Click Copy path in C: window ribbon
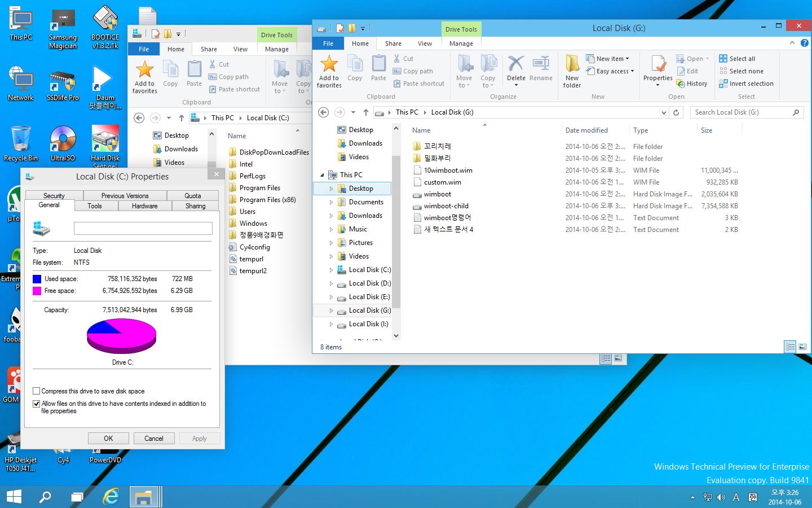 point(228,77)
